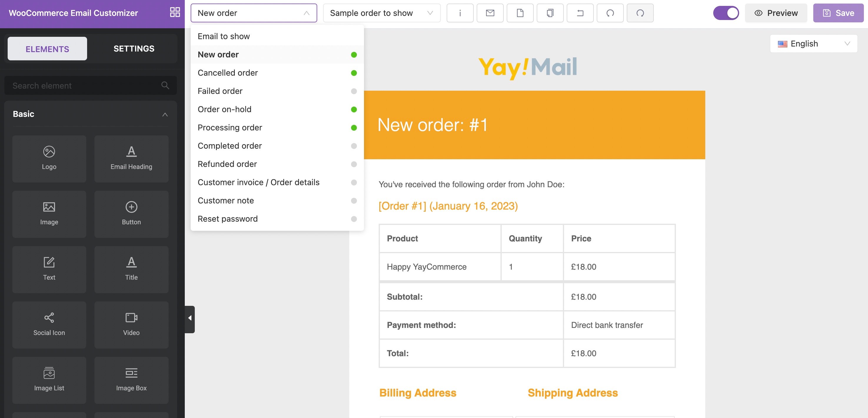This screenshot has width=868, height=418.
Task: Click the grid icon beside WooCommerce Email Customizer
Action: [x=175, y=12]
